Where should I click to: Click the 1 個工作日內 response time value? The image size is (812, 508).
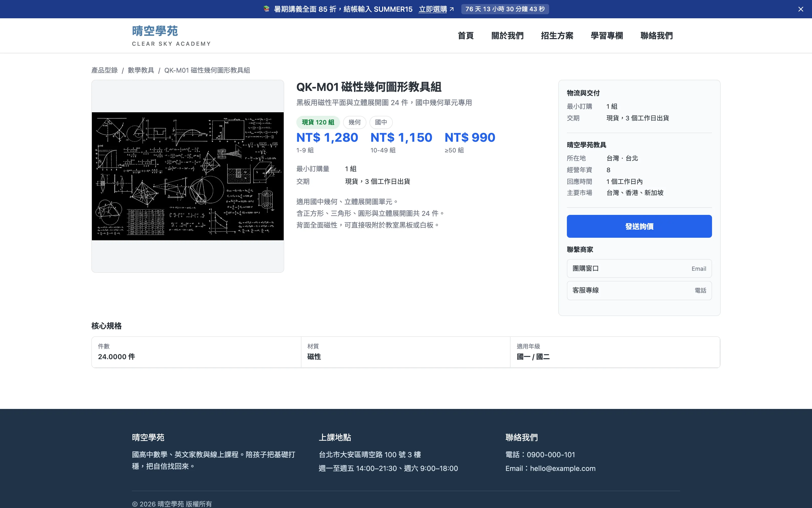pyautogui.click(x=624, y=182)
